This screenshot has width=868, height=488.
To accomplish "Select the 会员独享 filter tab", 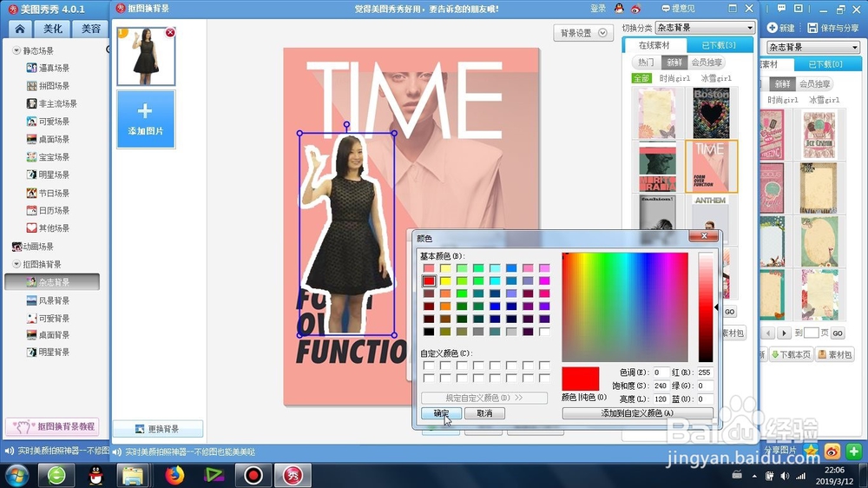I will click(x=707, y=63).
